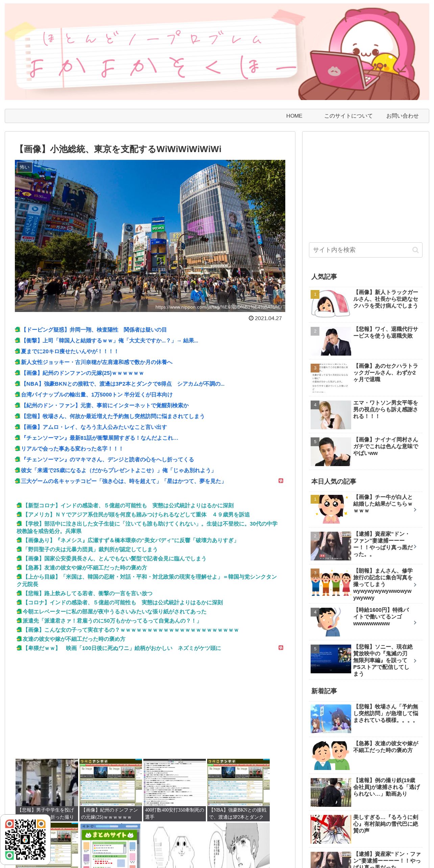Open 紀州のドン・ファン 元妻 覚醒剤検索 link
This screenshot has height=868, width=434.
105,405
